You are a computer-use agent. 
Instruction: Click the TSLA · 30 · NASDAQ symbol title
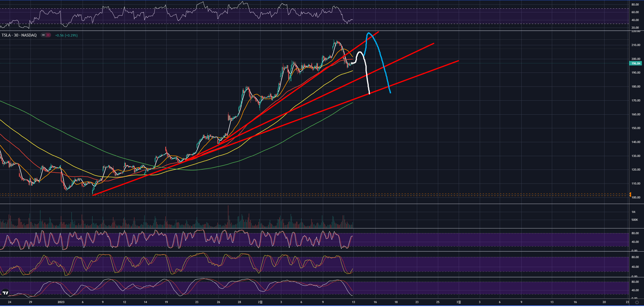19,35
